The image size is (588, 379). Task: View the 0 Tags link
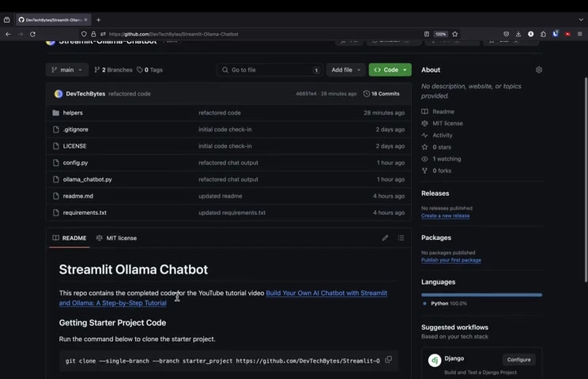click(x=149, y=69)
